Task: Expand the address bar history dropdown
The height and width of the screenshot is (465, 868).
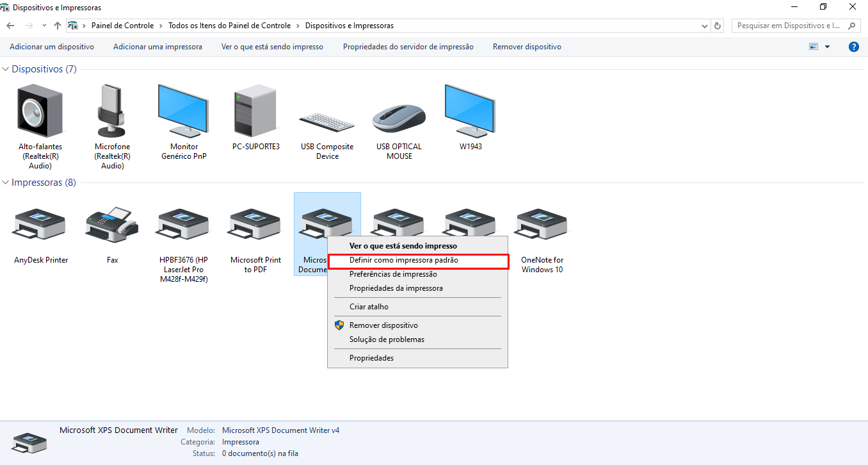Action: (705, 26)
